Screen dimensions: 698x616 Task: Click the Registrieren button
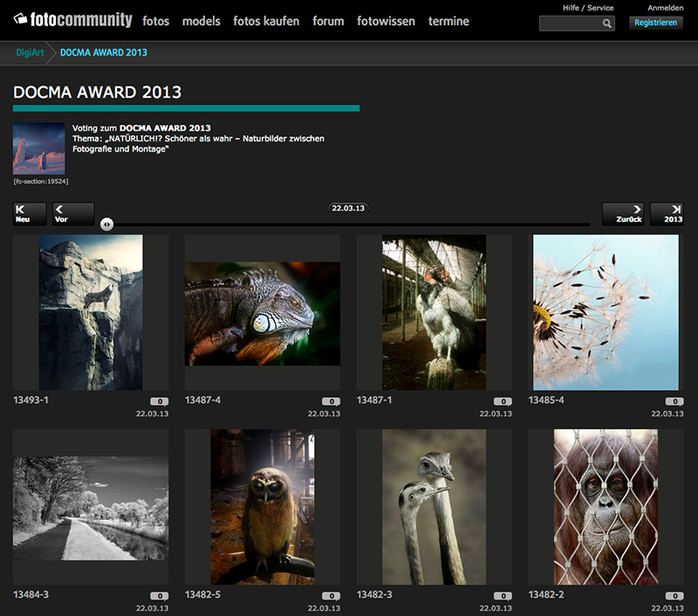tap(656, 23)
